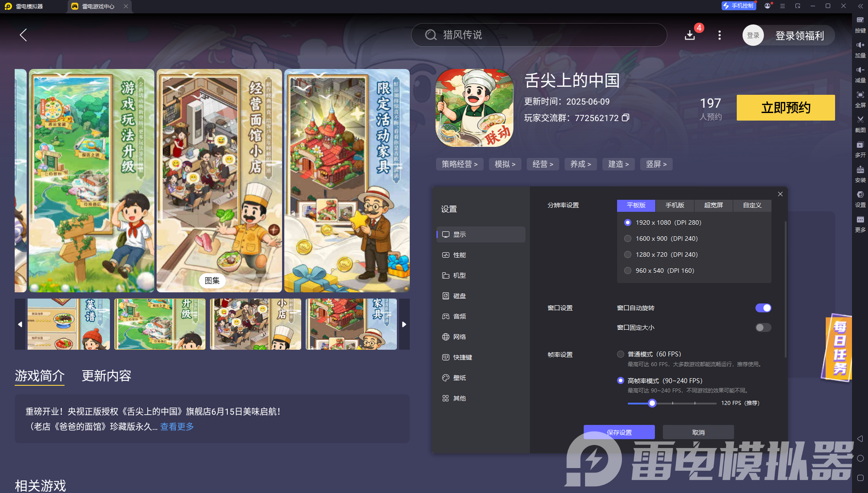Open 性能 settings menu item
Screen dimensions: 868x493
tap(460, 255)
